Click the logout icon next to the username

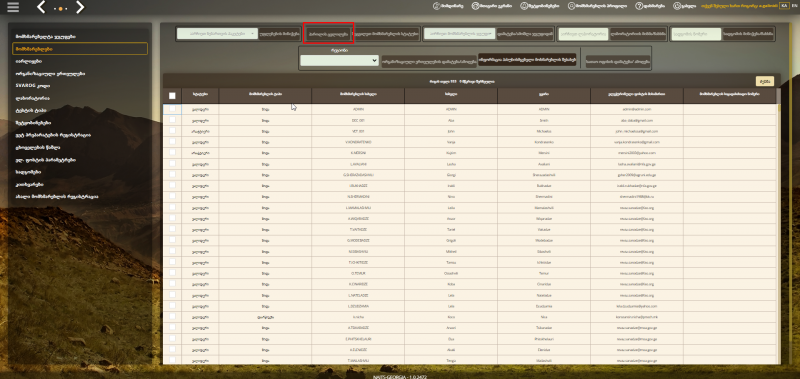click(677, 6)
